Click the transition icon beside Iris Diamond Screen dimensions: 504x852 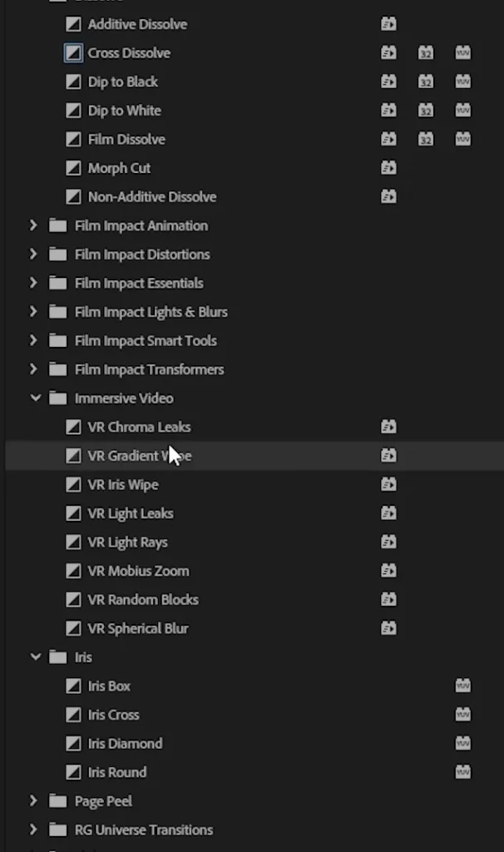[73, 743]
